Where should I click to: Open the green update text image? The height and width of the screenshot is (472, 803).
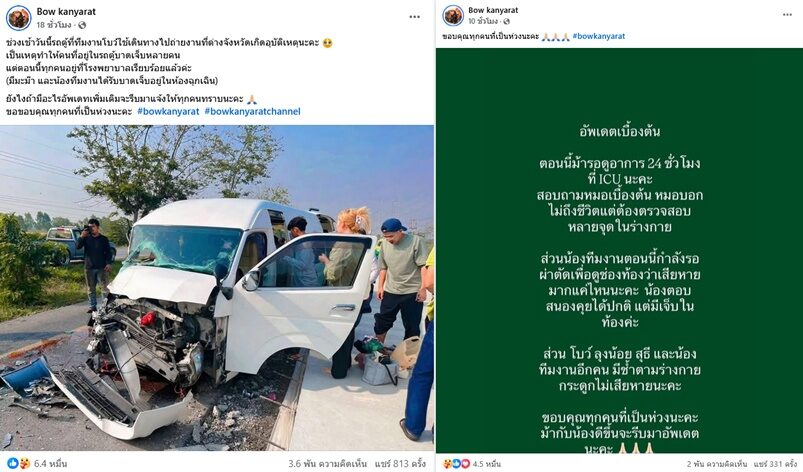[619, 251]
